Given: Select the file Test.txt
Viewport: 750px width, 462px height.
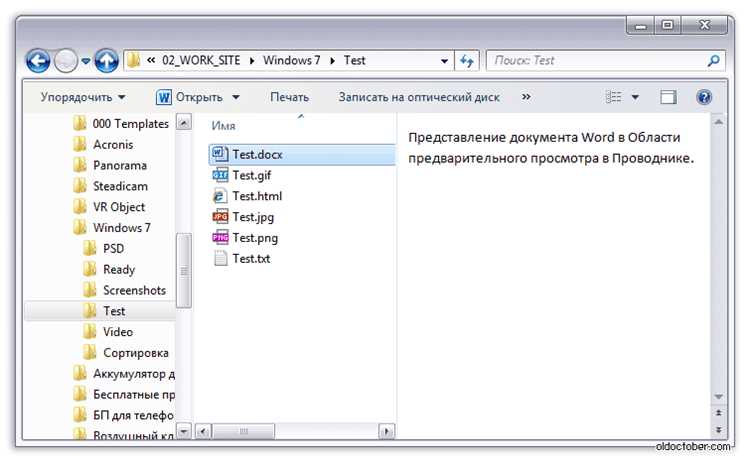Looking at the screenshot, I should point(242,259).
